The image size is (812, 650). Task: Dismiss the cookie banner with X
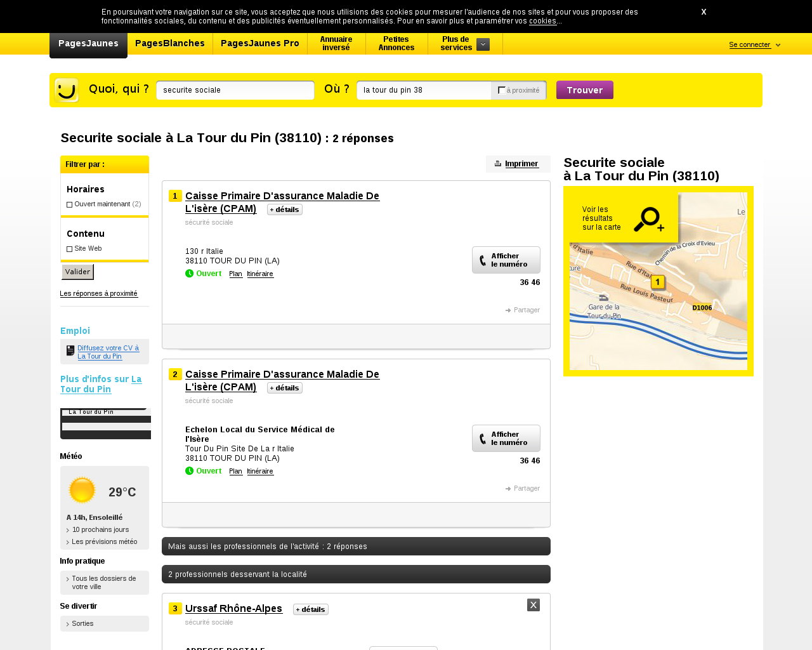(x=704, y=12)
